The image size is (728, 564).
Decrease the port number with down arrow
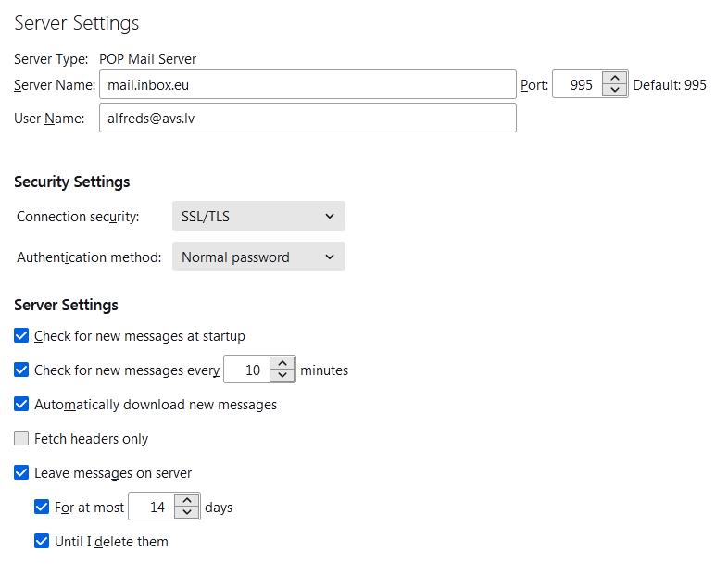(x=615, y=91)
